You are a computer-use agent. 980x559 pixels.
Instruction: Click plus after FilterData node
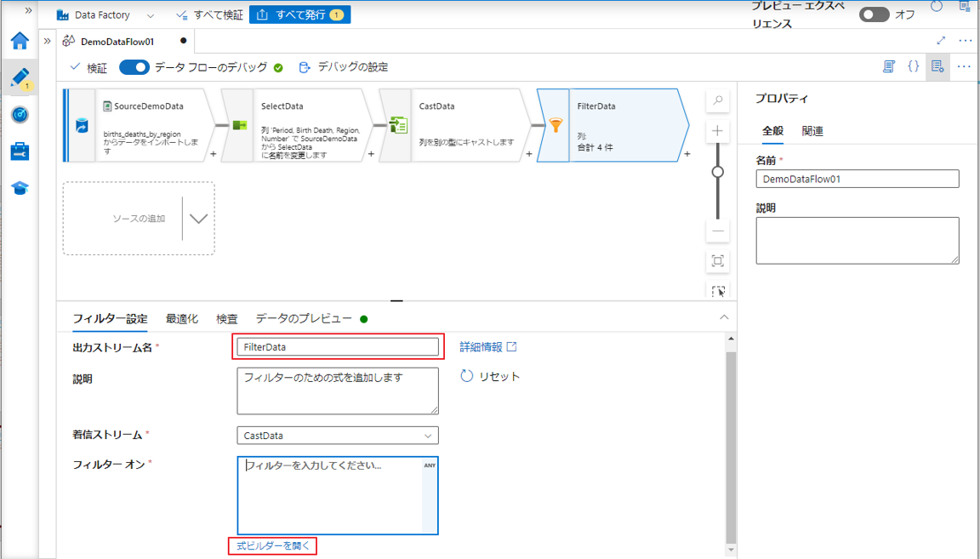pos(687,154)
